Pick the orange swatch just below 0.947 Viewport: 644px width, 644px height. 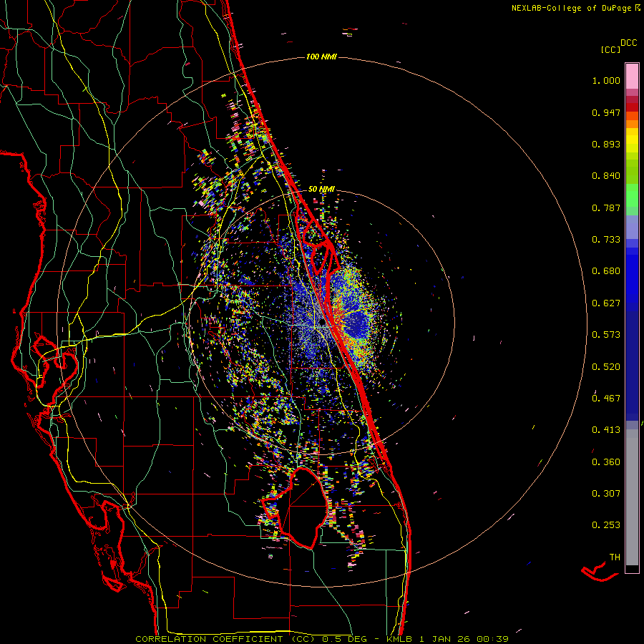pos(632,116)
